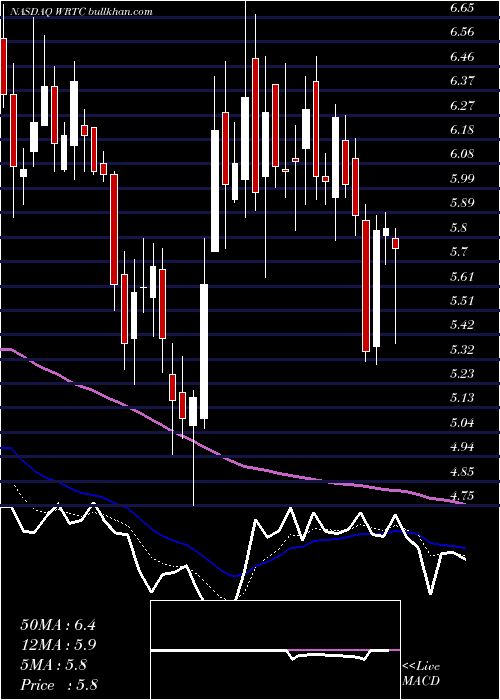
Task: Click the 5.8 price axis label
Action: pyautogui.click(x=458, y=227)
